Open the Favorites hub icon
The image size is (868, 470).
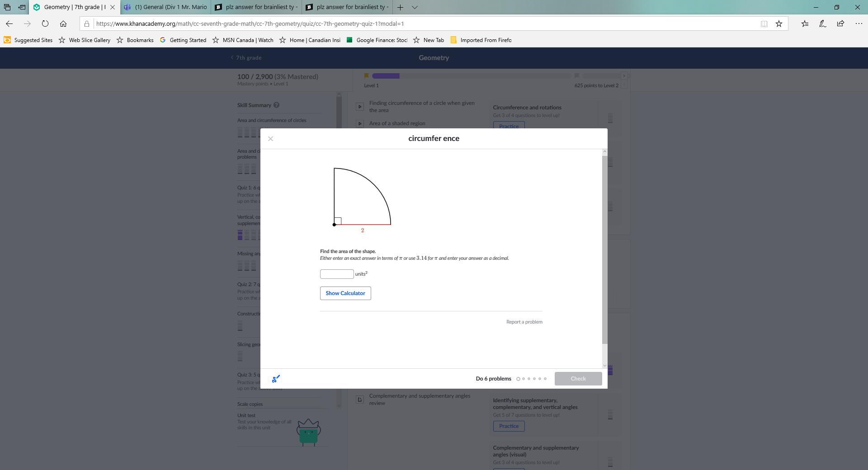click(x=805, y=23)
